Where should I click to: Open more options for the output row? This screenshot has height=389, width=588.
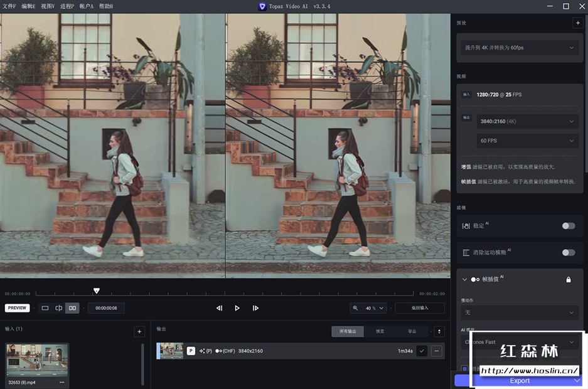tap(436, 351)
